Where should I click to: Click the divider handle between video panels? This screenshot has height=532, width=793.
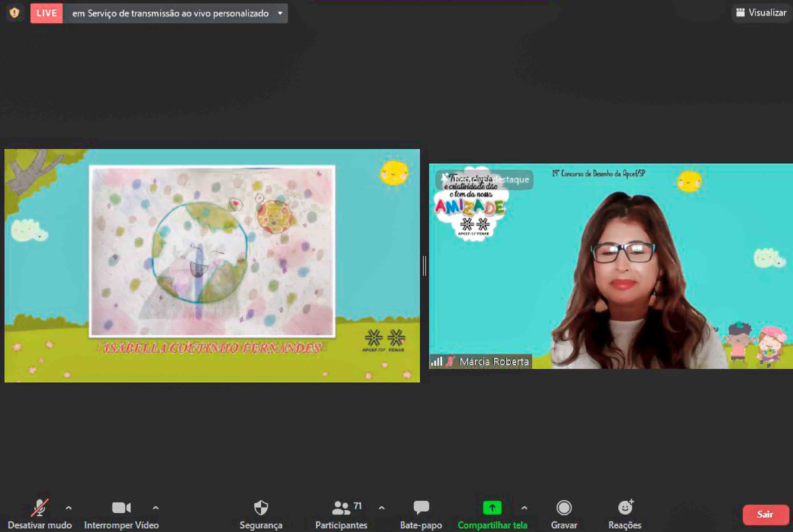point(424,266)
